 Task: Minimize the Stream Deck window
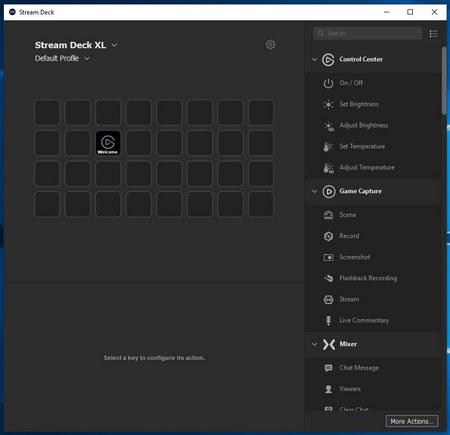tap(387, 12)
